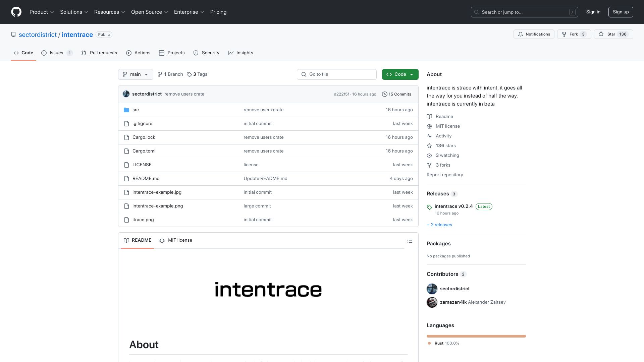Expand the Product menu
This screenshot has height=362, width=644.
(42, 12)
